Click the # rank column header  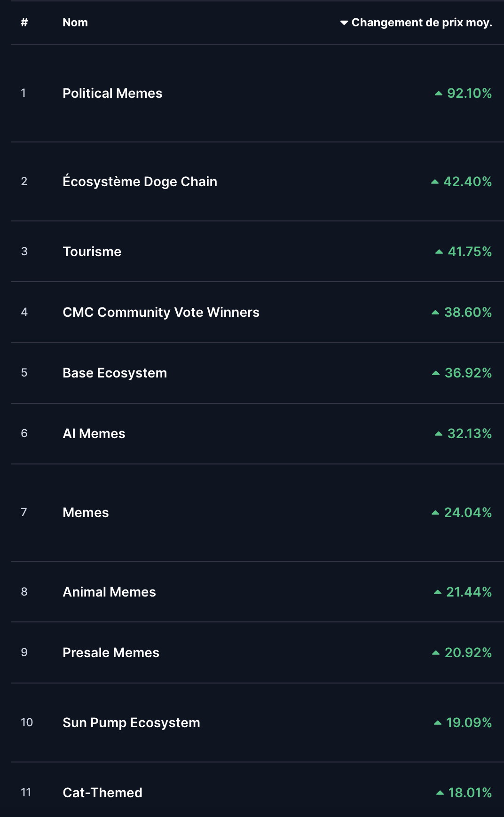point(24,23)
